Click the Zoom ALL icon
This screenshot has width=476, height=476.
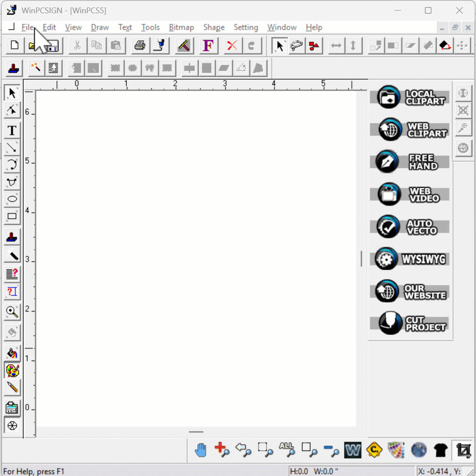click(287, 450)
